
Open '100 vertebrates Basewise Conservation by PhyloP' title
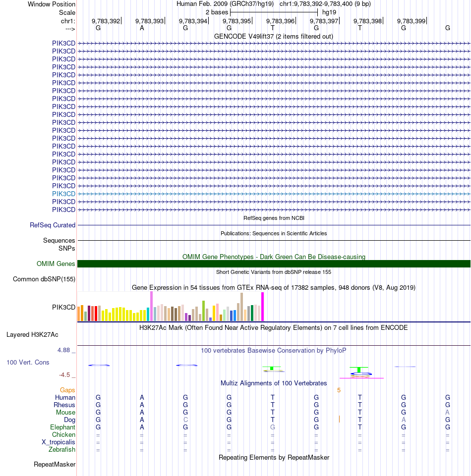pyautogui.click(x=274, y=350)
